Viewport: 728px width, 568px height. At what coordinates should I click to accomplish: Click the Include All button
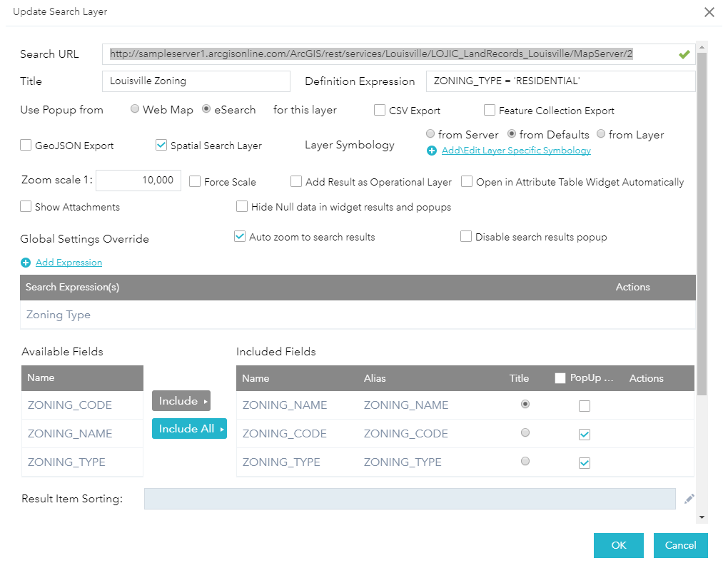(x=189, y=429)
